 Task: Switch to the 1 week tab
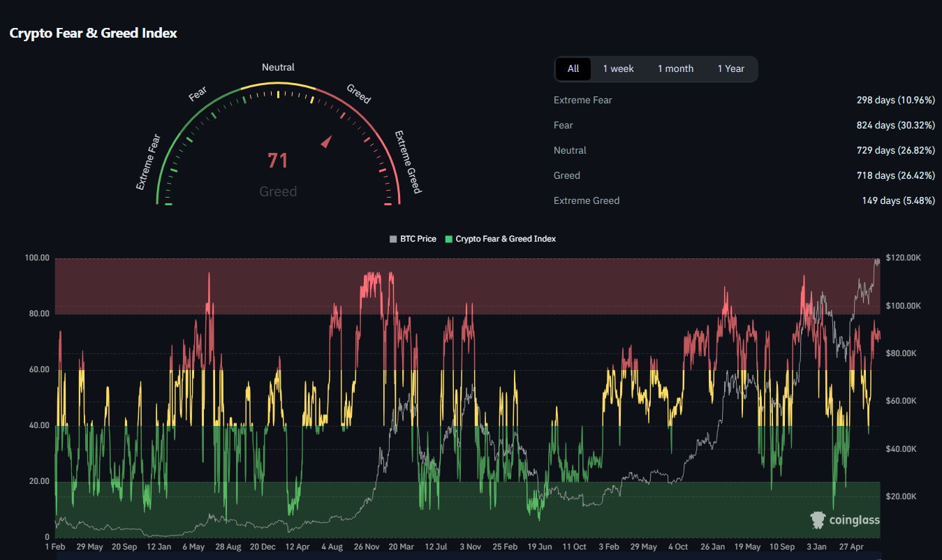[x=618, y=68]
